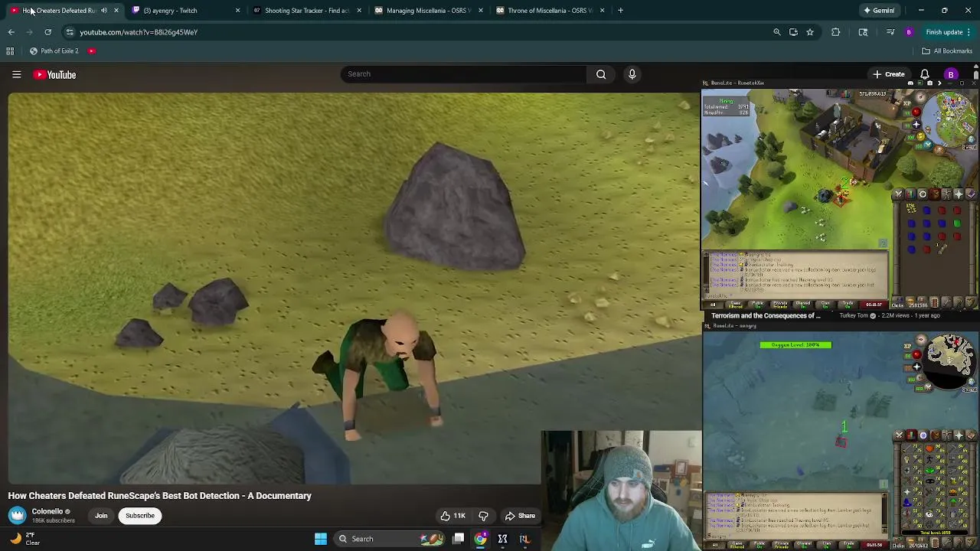The height and width of the screenshot is (551, 980).
Task: Like the video with 11K likes
Action: point(452,516)
